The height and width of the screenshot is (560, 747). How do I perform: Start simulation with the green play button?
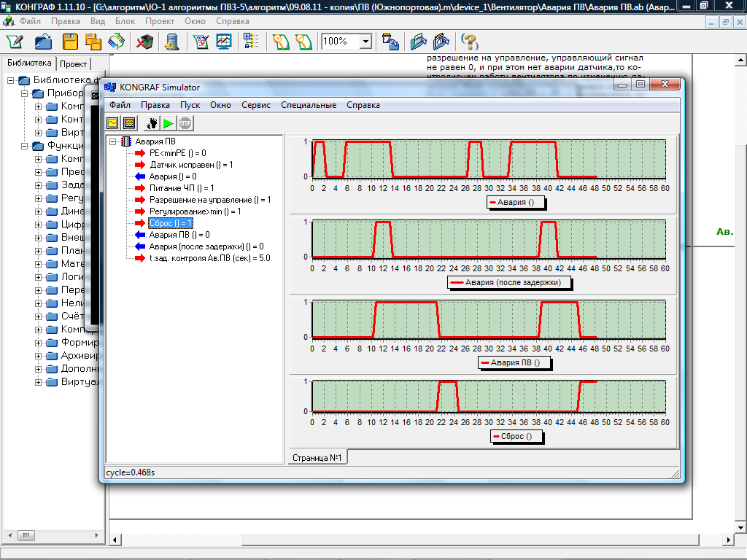click(169, 123)
